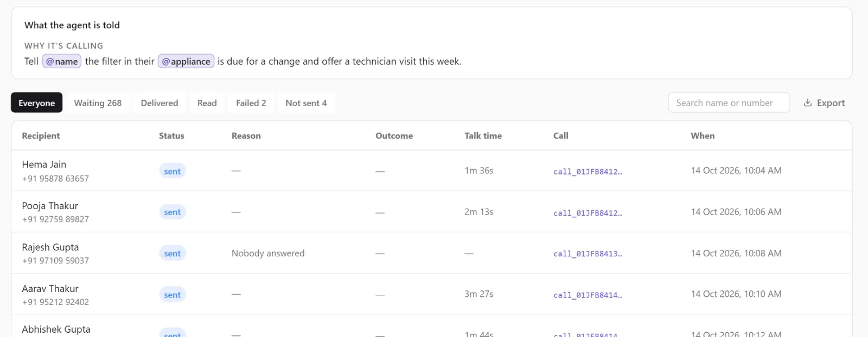Viewport: 868px width, 337px height.
Task: Click phone number +91 95212 92402
Action: coord(55,302)
